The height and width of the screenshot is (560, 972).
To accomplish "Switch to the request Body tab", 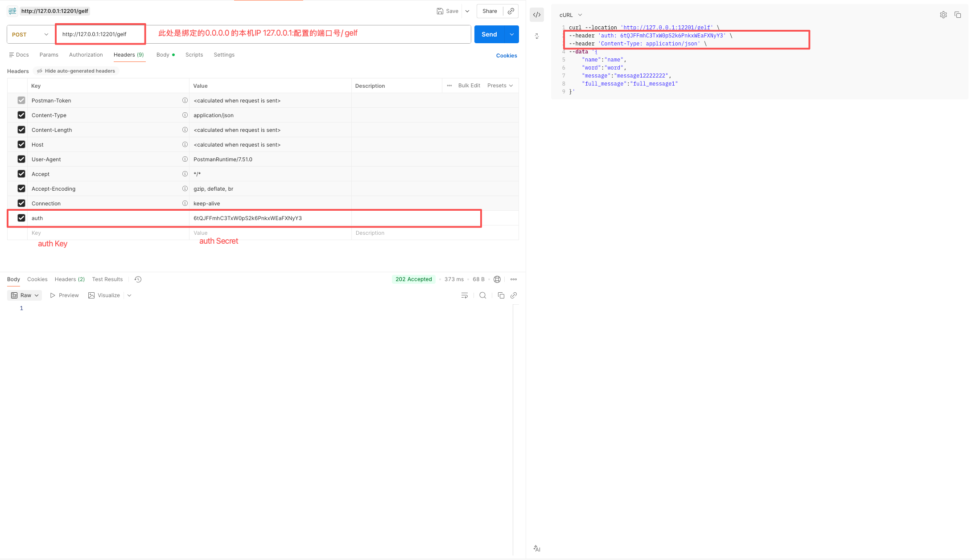I will point(163,55).
